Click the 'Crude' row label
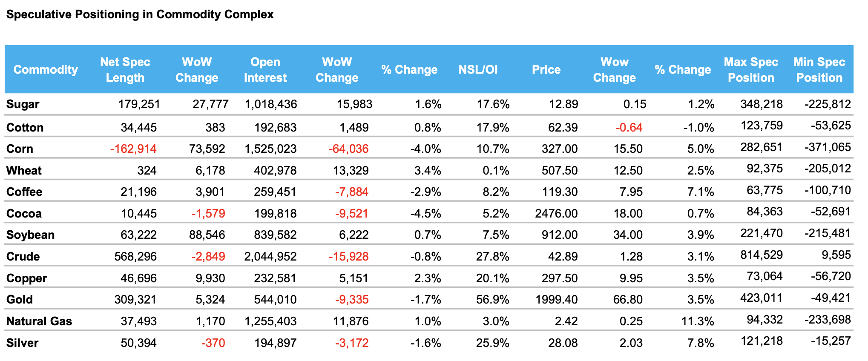 [x=23, y=257]
